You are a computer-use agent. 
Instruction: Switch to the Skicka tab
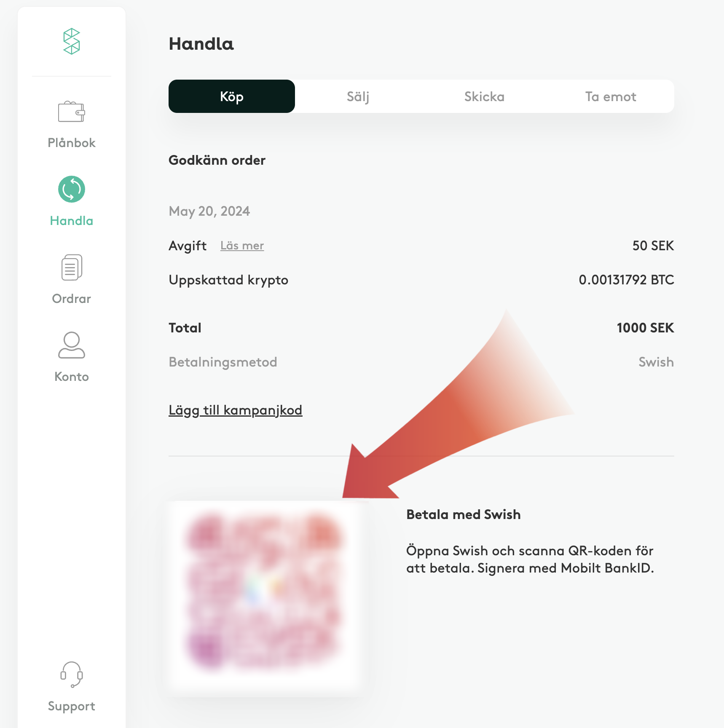click(x=484, y=96)
